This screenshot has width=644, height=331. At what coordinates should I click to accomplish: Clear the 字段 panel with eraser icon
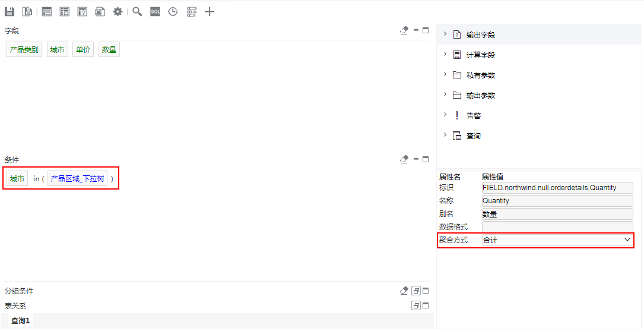[x=404, y=30]
